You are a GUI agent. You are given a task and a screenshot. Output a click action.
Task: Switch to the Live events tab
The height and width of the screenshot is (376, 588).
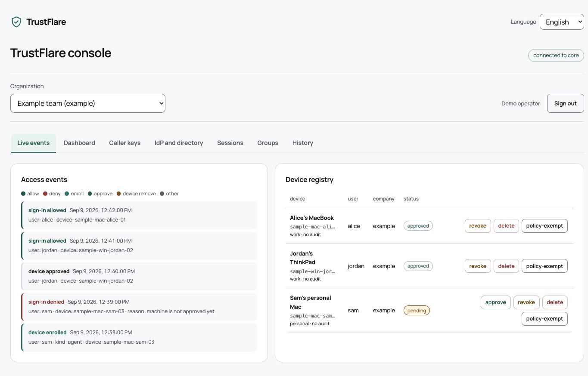coord(34,143)
